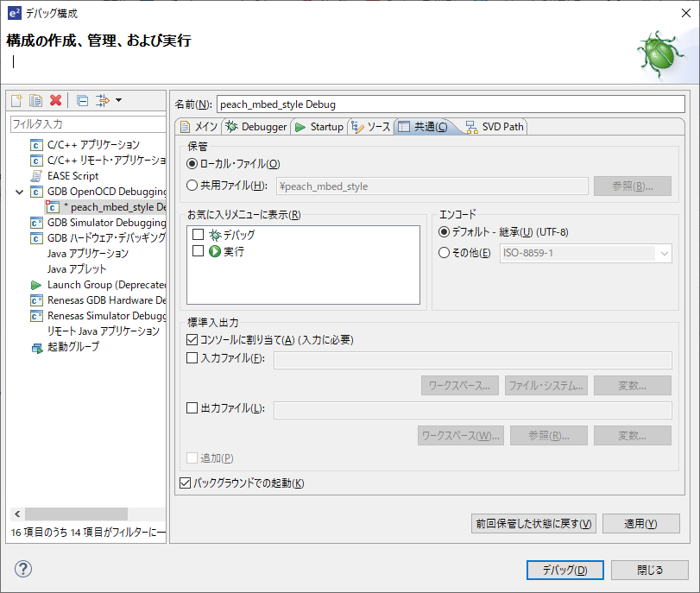The image size is (700, 593).
Task: Check デバッグ in favorites menu list
Action: point(198,235)
